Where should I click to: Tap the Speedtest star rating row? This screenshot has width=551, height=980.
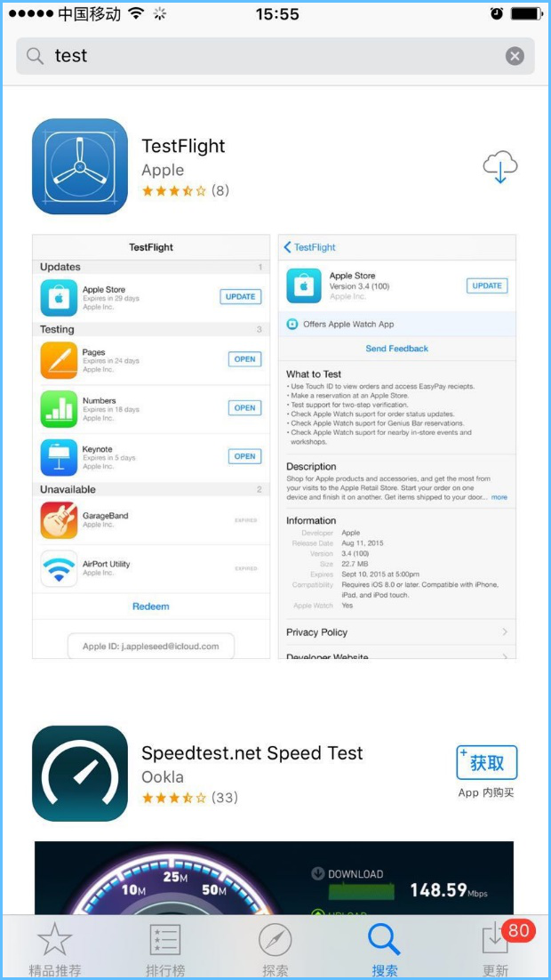point(189,798)
